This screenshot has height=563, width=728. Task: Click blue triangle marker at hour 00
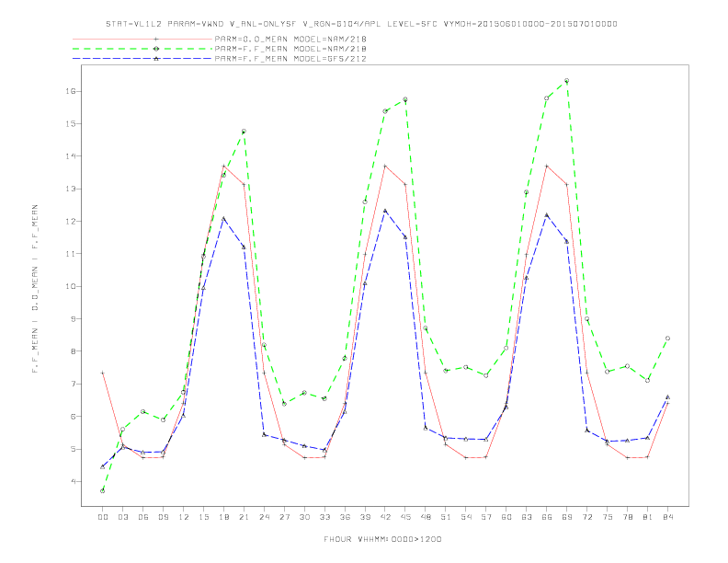click(x=103, y=466)
